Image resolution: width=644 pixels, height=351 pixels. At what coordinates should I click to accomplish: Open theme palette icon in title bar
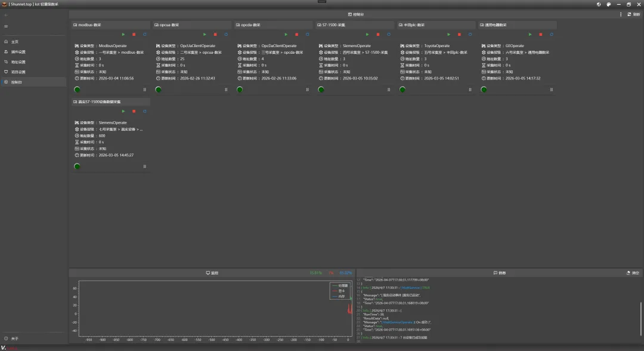coord(609,4)
